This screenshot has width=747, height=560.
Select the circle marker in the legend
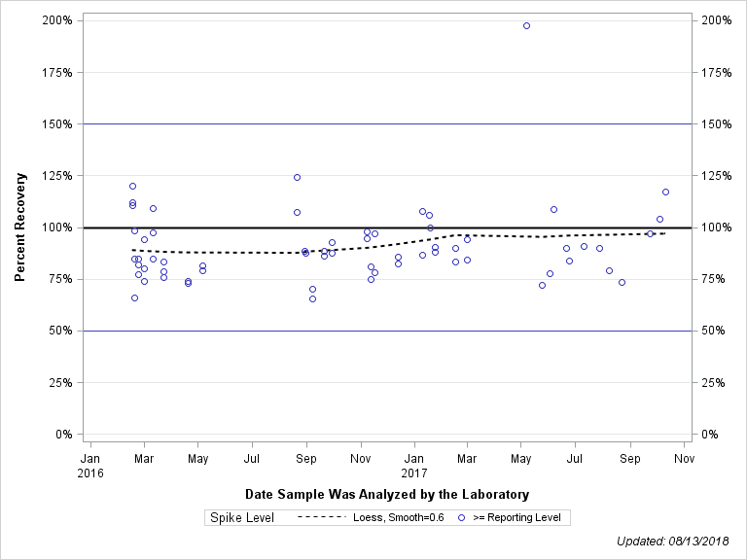pos(461,517)
